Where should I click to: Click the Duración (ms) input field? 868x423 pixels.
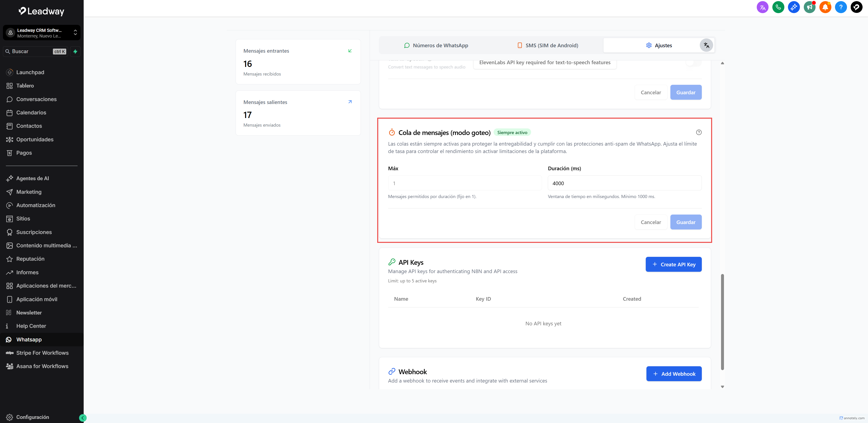click(x=624, y=183)
